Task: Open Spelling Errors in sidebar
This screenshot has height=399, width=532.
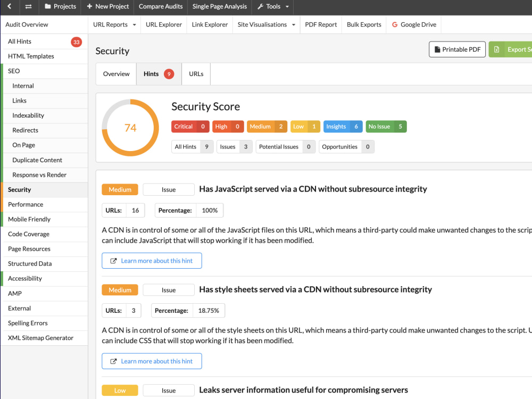Action: (x=45, y=323)
